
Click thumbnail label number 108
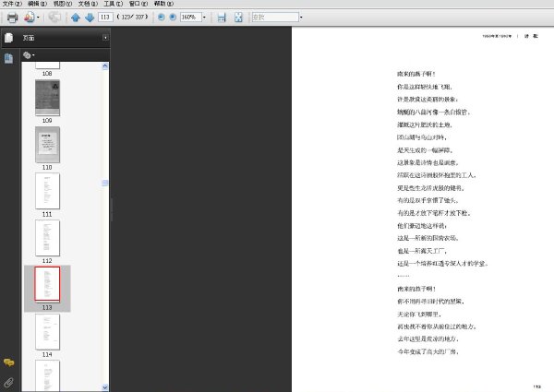coord(47,74)
